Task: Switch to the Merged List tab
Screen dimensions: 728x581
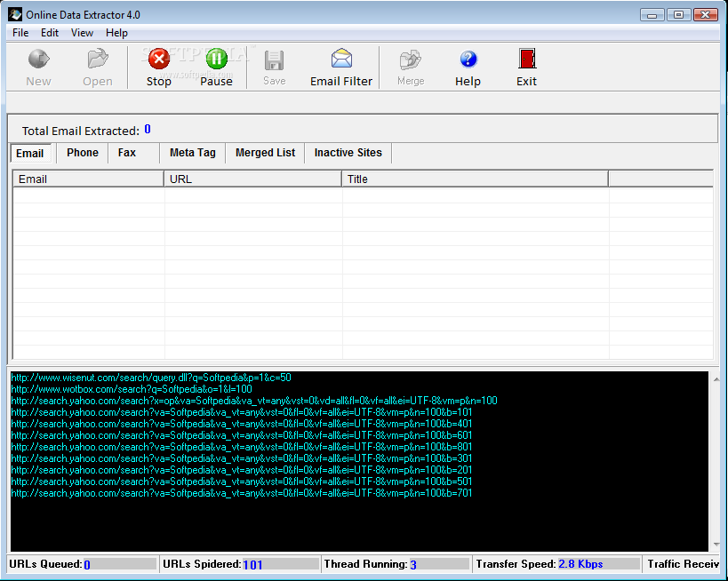Action: tap(265, 153)
